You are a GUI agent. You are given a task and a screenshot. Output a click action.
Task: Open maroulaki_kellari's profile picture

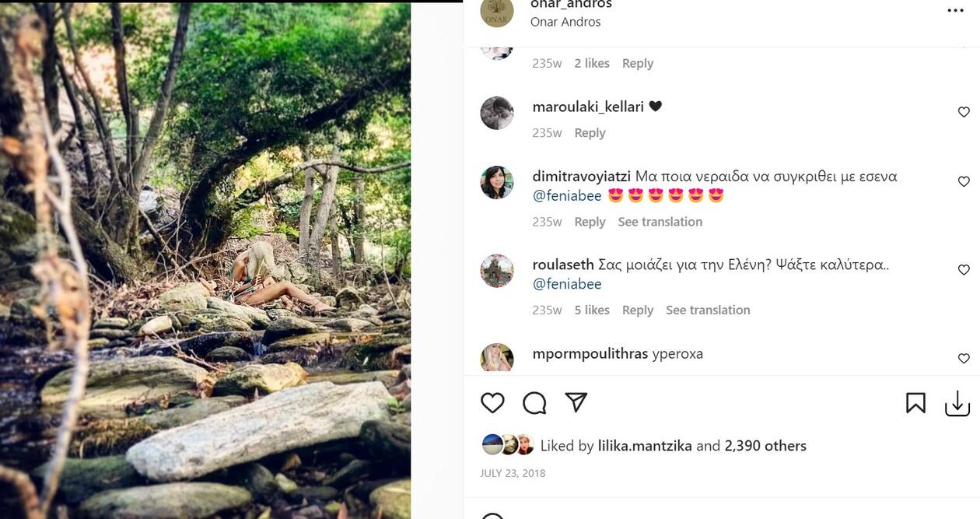pos(497,114)
